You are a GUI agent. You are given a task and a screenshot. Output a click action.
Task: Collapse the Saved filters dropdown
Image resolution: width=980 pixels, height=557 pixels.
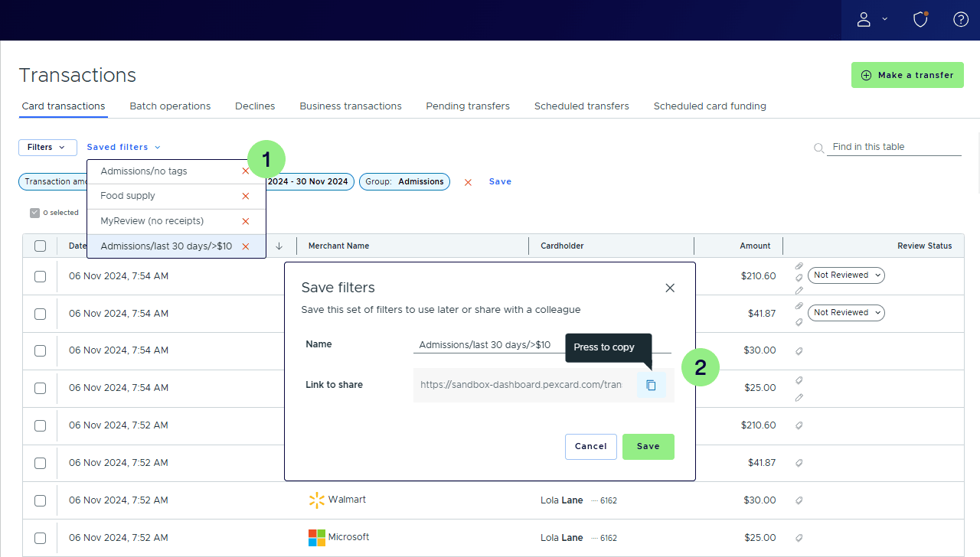(x=123, y=148)
